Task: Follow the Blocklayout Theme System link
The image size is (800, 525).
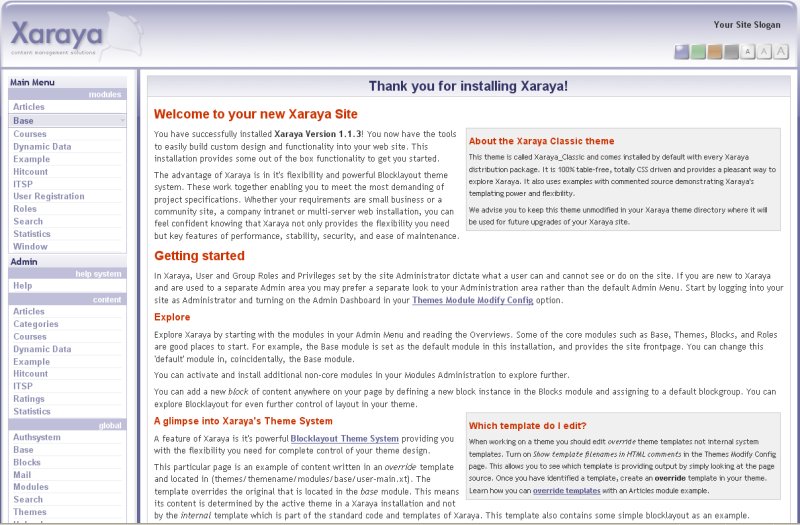Action: tap(344, 438)
